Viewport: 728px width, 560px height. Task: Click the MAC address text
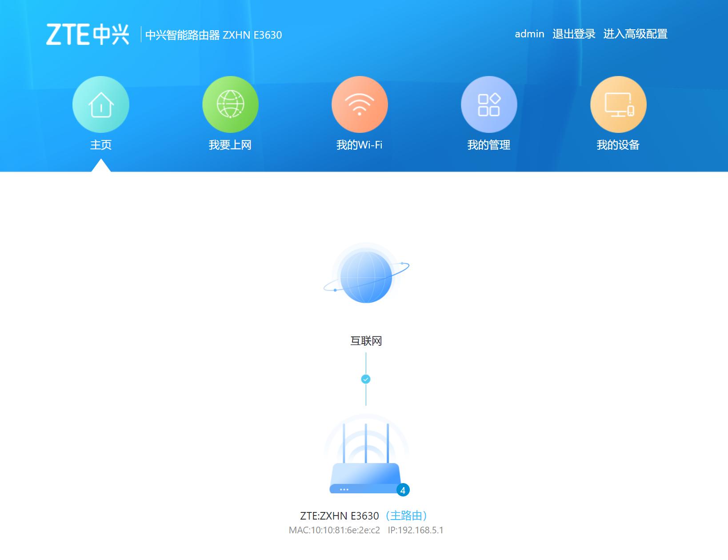334,530
